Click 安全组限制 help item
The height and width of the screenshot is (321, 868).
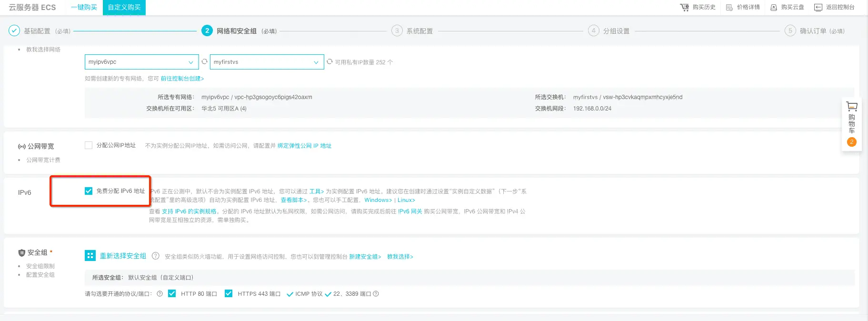click(40, 266)
